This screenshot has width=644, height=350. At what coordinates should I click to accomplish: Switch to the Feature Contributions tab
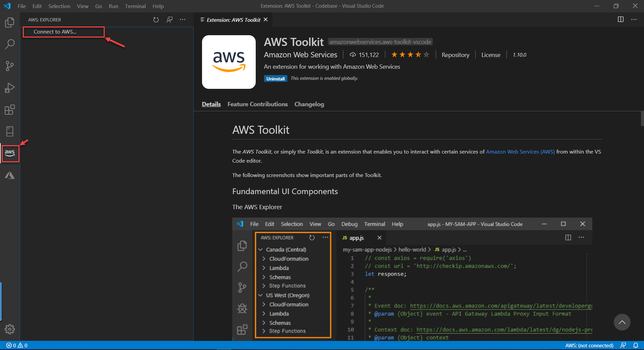[257, 104]
